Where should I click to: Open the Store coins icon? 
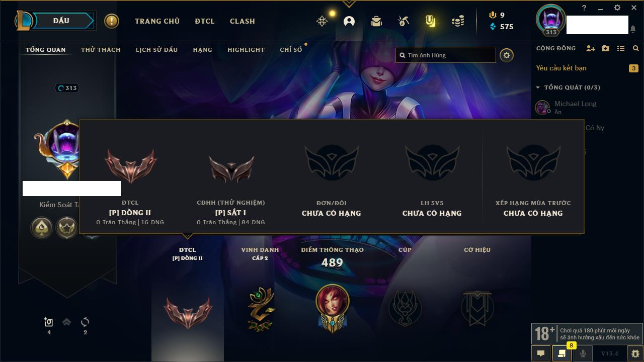pyautogui.click(x=457, y=21)
